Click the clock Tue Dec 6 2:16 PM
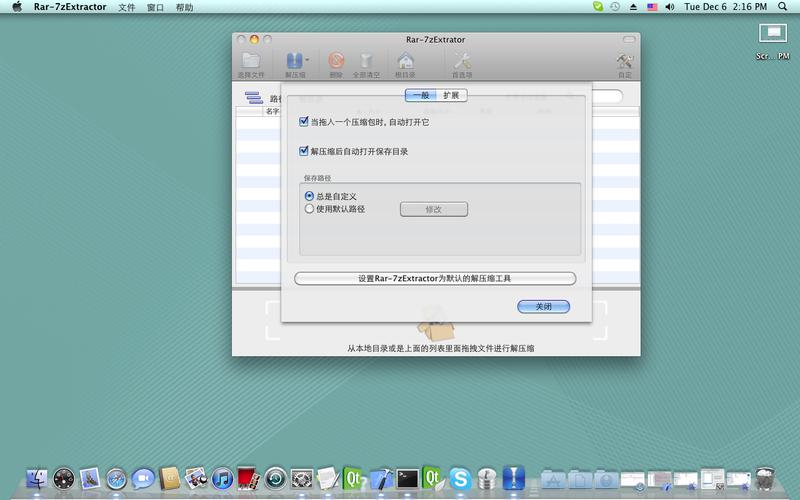 (x=725, y=7)
